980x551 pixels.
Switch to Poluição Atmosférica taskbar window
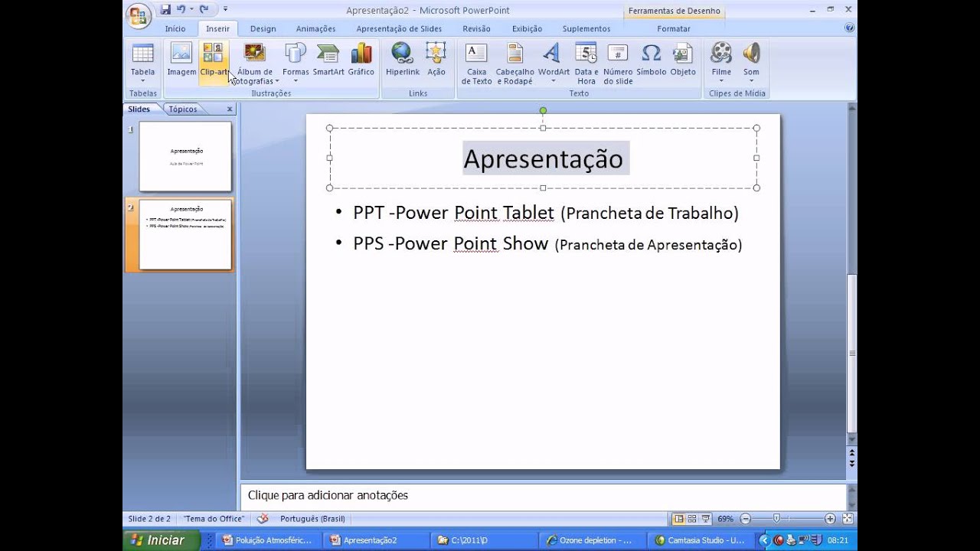click(x=269, y=540)
